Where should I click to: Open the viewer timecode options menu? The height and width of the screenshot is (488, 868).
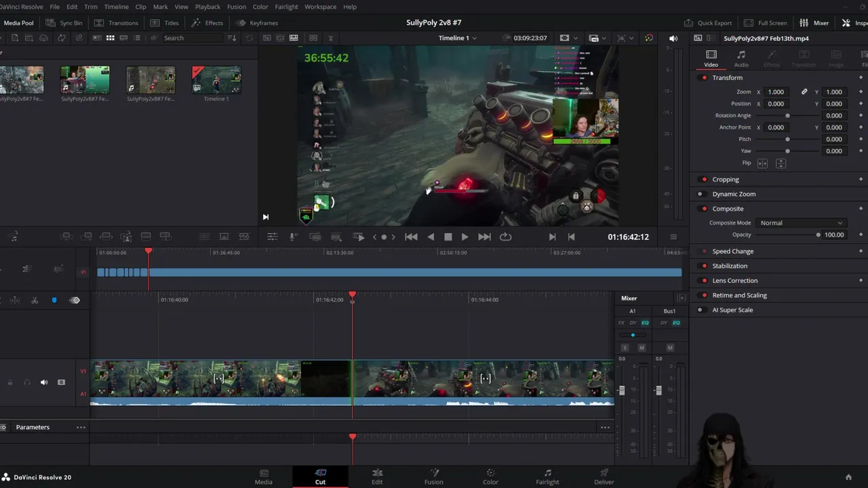673,237
